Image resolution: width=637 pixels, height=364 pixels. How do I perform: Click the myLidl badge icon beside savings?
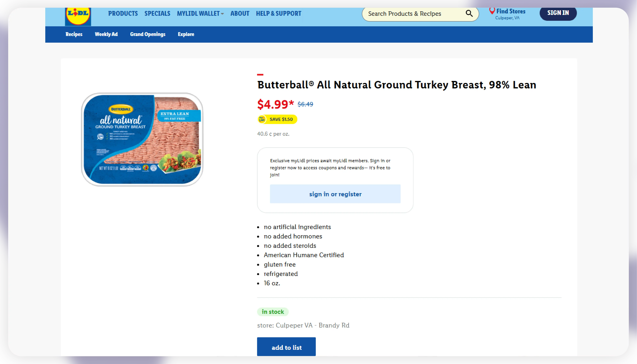coord(262,119)
